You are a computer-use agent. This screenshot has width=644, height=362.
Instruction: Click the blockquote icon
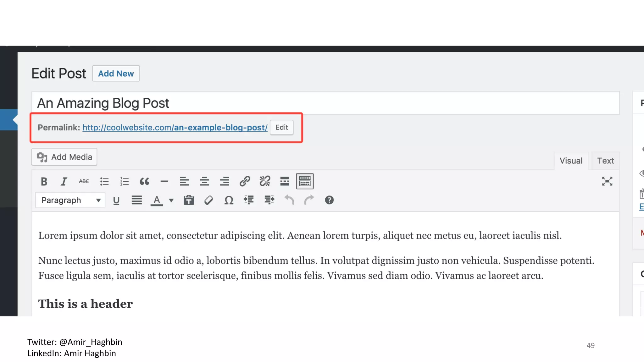144,181
